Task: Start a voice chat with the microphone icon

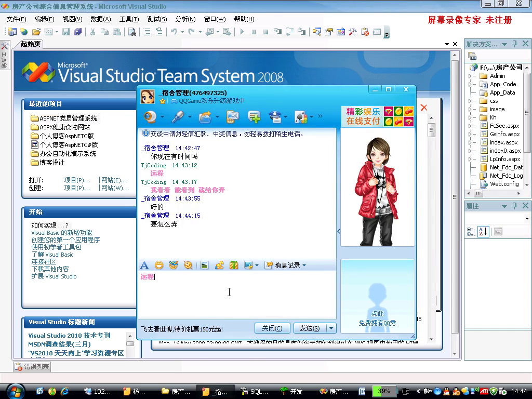Action: pyautogui.click(x=178, y=117)
